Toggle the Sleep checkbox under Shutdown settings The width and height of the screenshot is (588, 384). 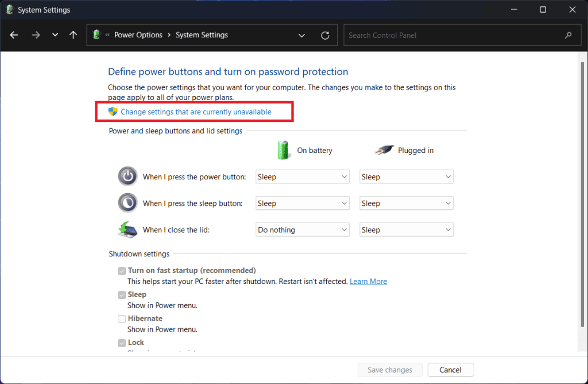coord(122,294)
